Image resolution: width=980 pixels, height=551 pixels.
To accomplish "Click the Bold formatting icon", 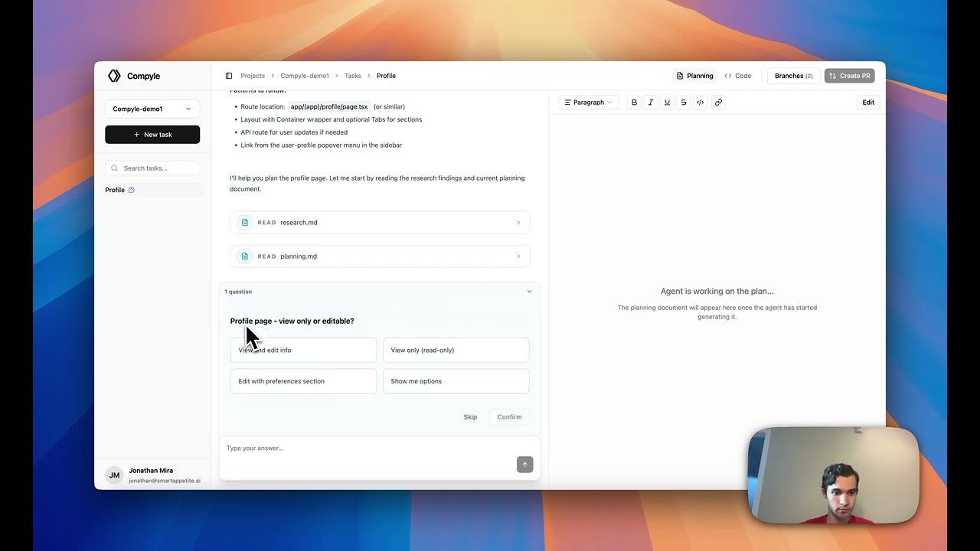I will pos(634,103).
